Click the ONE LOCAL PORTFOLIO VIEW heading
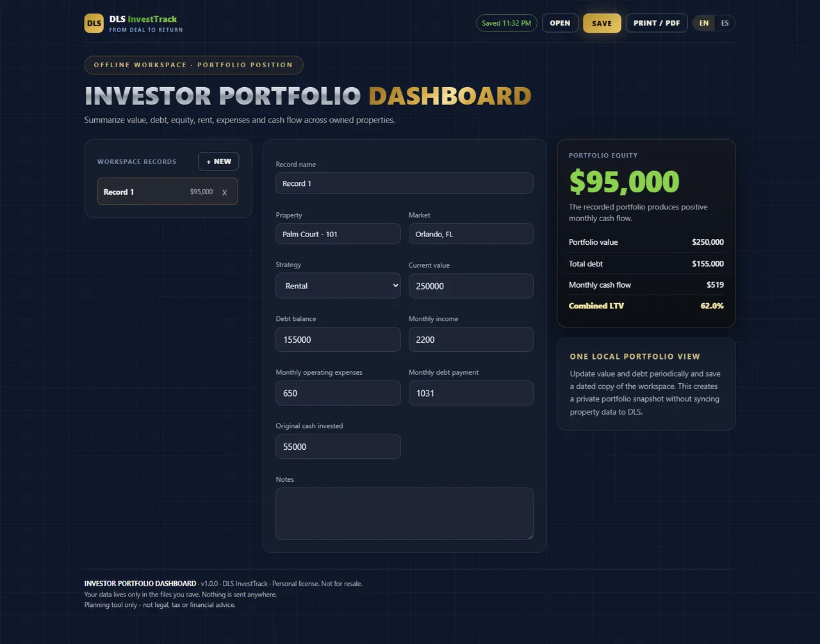Image resolution: width=820 pixels, height=644 pixels. 635,356
